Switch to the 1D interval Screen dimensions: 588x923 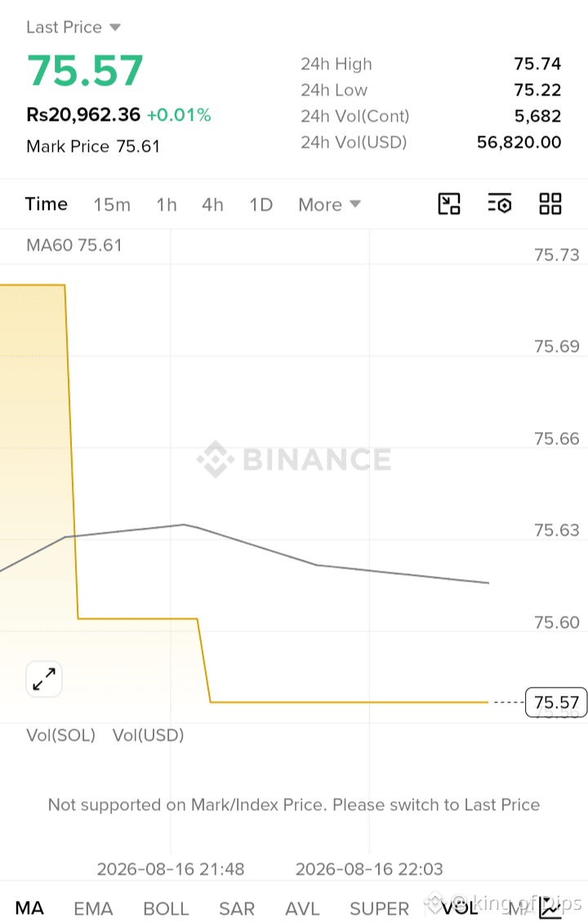(x=261, y=204)
